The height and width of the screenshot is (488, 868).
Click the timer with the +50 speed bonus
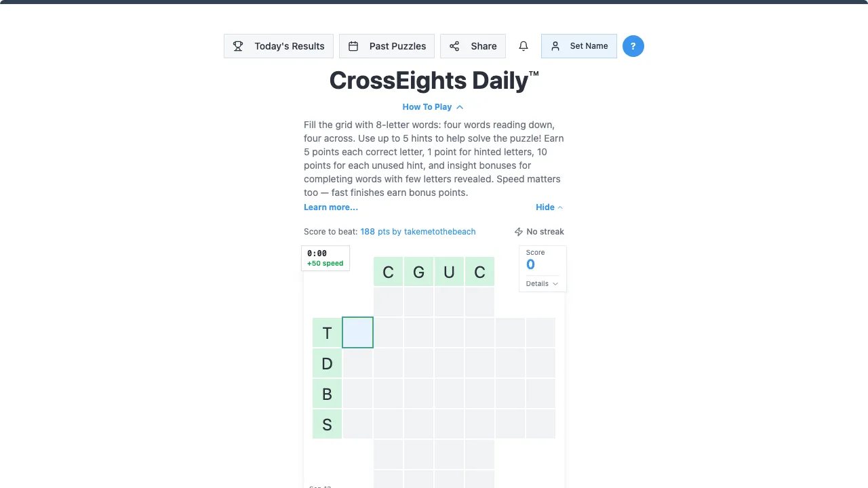pos(325,258)
